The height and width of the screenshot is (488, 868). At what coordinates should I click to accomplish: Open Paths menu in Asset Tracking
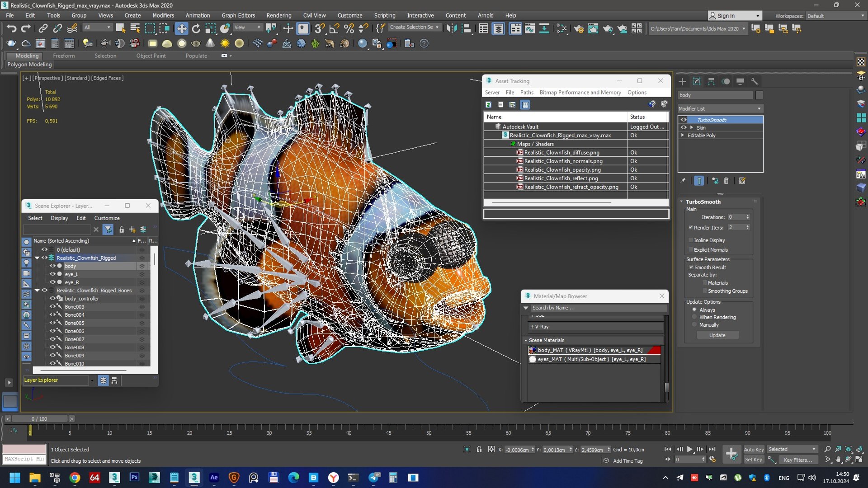(x=527, y=92)
